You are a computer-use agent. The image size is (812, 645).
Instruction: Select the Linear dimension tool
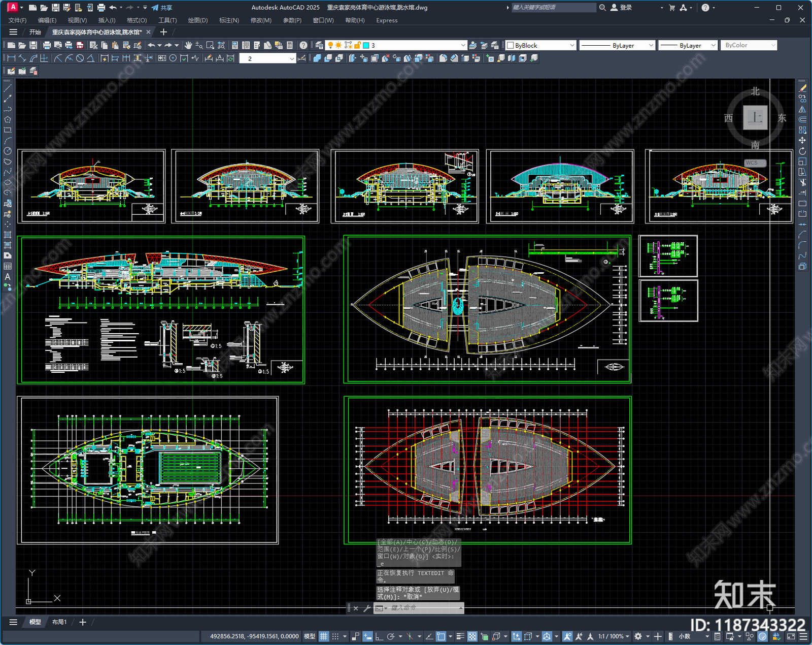click(x=11, y=58)
